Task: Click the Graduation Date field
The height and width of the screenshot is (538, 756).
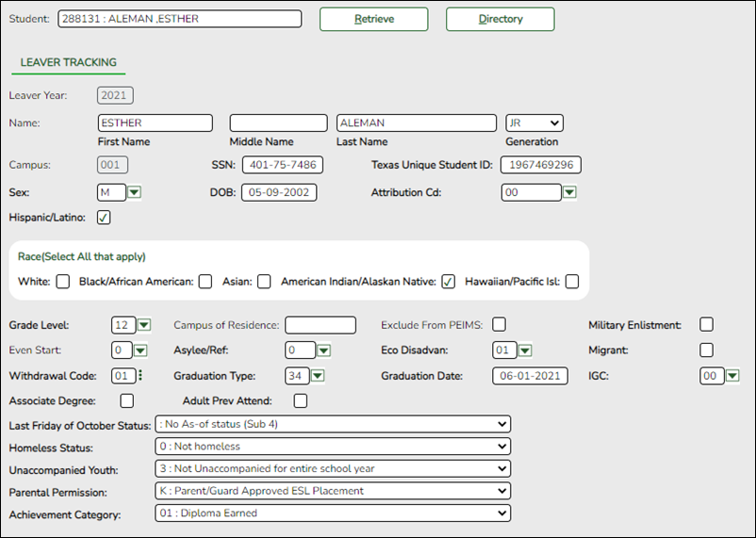Action: click(x=530, y=376)
